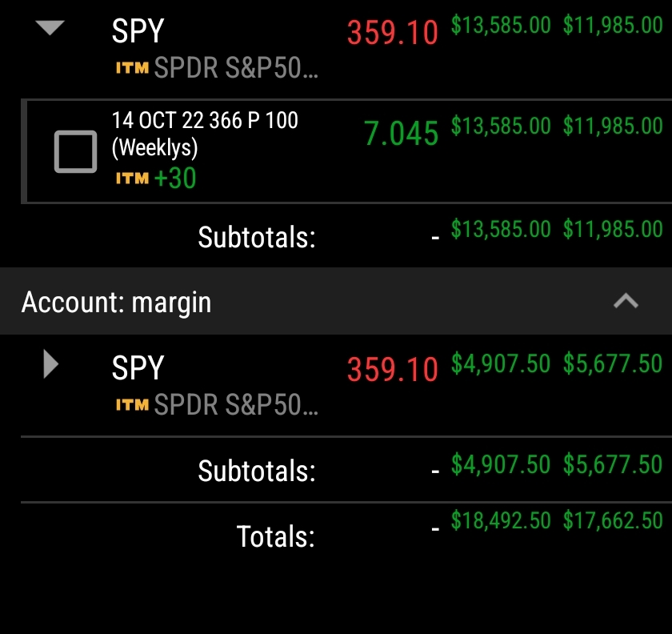Screen dimensions: 672x634
Task: Click the $17,662.50 totals value
Action: [613, 521]
